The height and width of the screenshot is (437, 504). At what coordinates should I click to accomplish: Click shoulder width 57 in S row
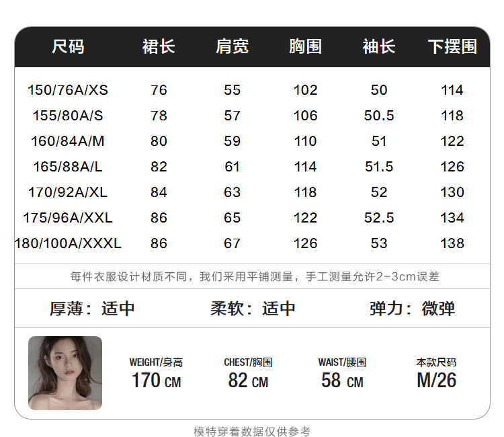pyautogui.click(x=232, y=116)
